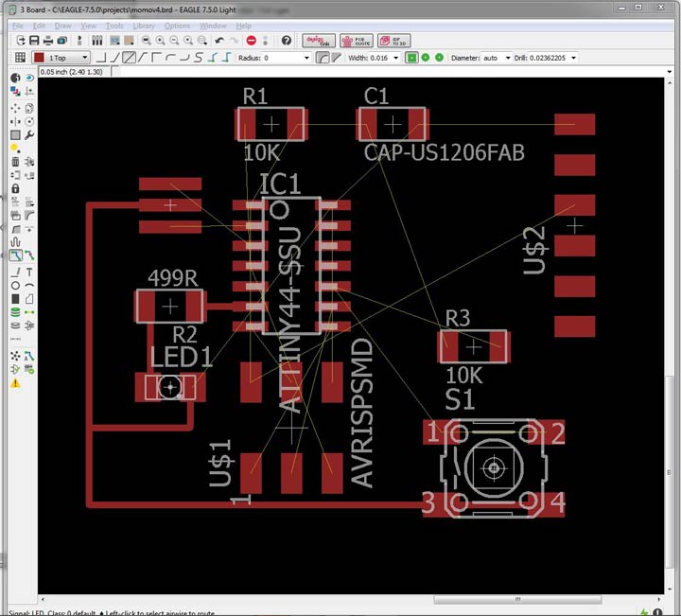Click the Save floppy disk icon
Image resolution: width=681 pixels, height=616 pixels.
34,41
